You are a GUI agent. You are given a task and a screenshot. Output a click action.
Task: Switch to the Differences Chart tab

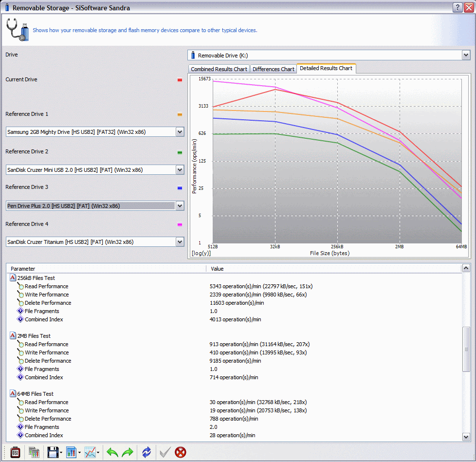click(x=273, y=69)
